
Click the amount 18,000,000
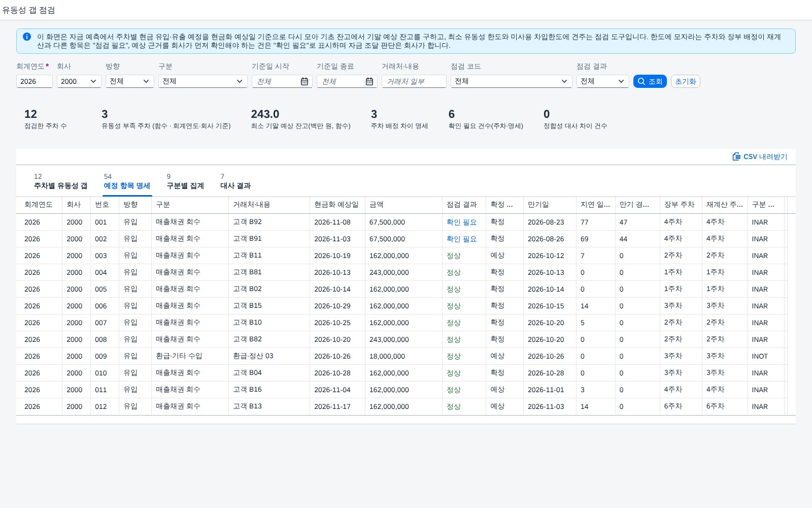(387, 356)
